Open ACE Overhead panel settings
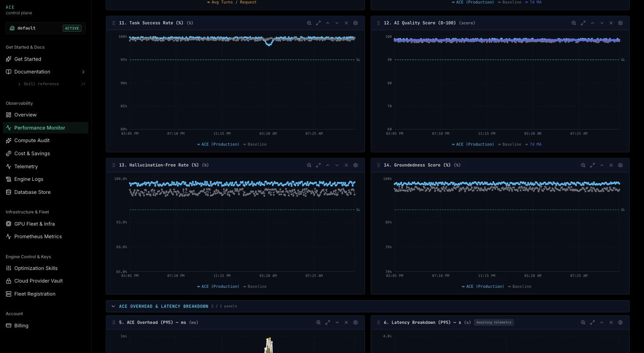 356,323
